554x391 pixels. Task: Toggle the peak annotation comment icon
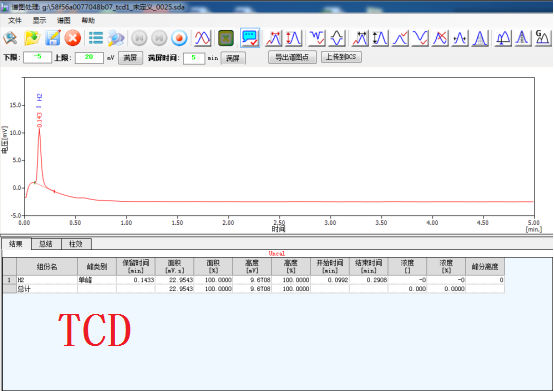pyautogui.click(x=250, y=38)
